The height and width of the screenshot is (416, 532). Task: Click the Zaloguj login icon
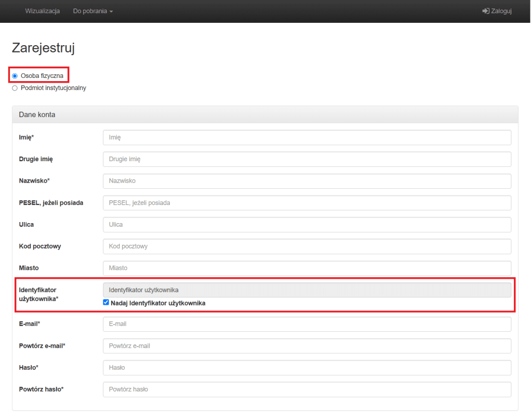point(486,11)
